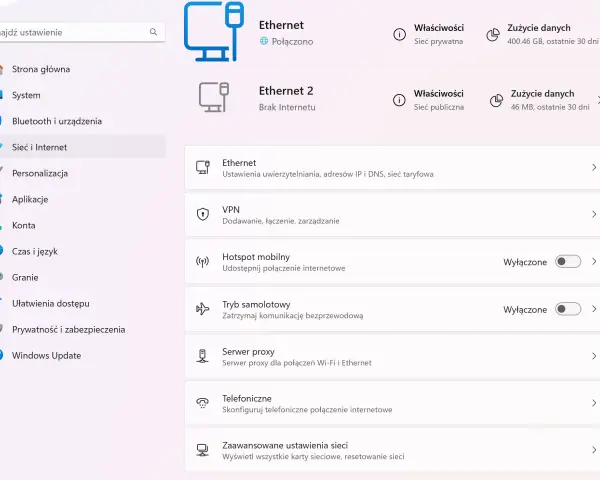Open Ułatwienia dostępu settings
Viewport: 600px width, 480px height.
[82, 304]
